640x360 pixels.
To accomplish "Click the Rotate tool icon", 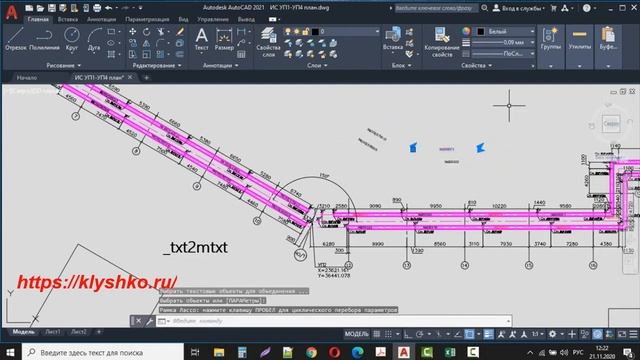I will (x=147, y=31).
